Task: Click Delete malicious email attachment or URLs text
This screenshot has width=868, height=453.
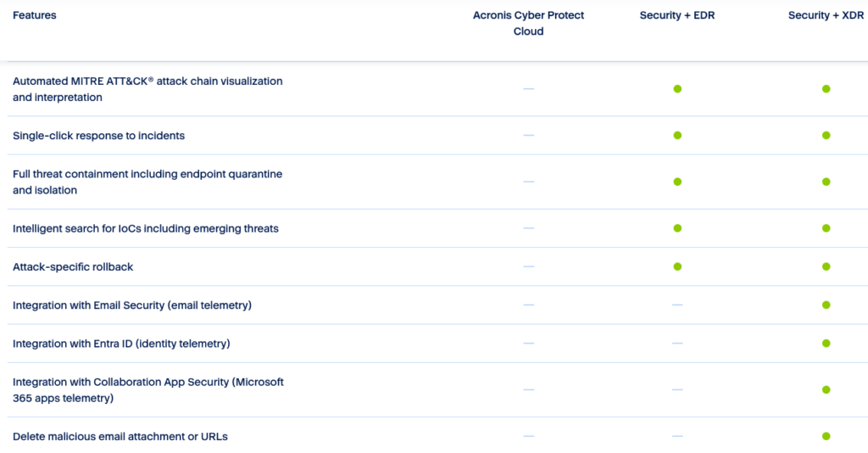Action: pyautogui.click(x=120, y=436)
